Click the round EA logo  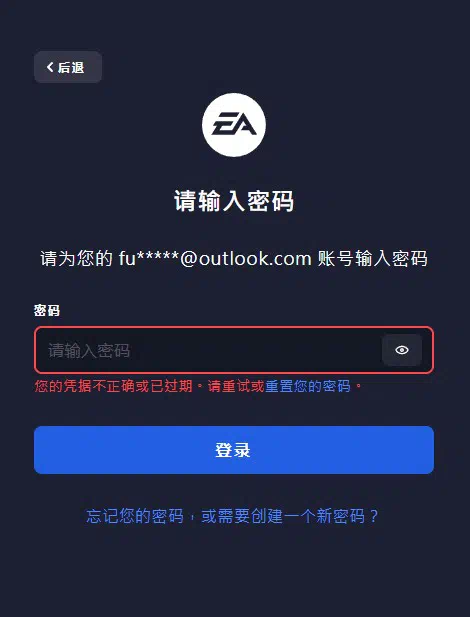tap(234, 125)
